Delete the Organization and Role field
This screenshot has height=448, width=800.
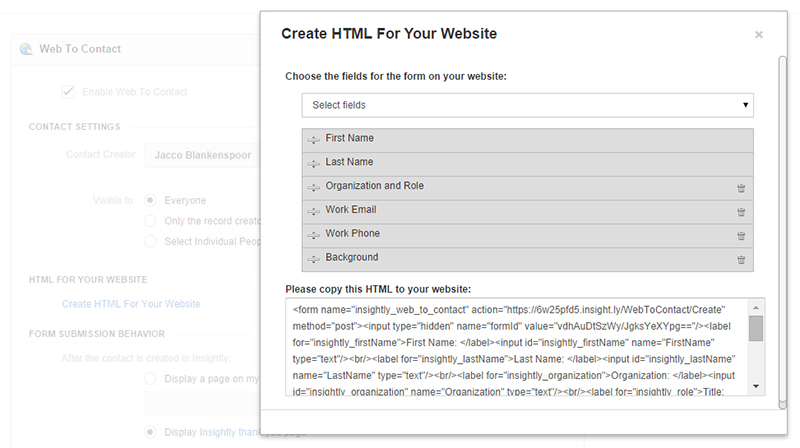(741, 187)
